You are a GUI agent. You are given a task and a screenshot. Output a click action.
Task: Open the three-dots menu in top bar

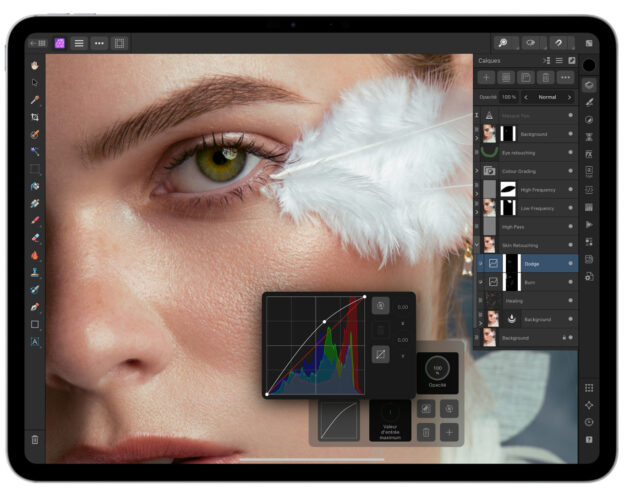tap(99, 44)
